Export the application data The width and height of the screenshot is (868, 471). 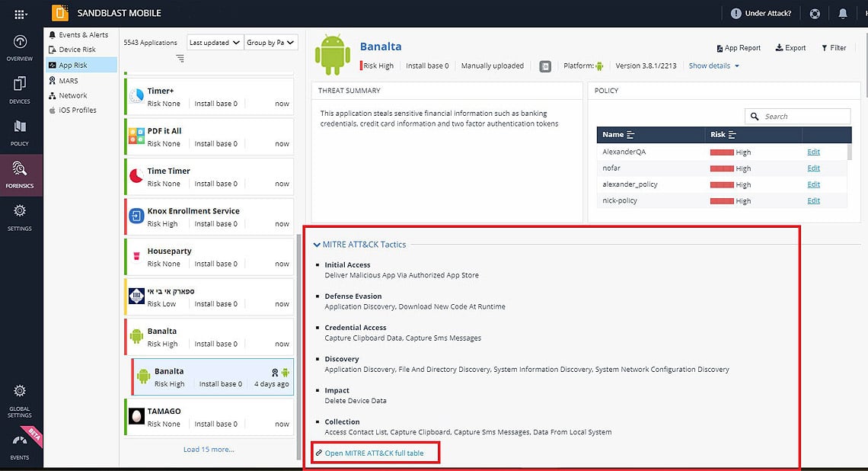(790, 48)
